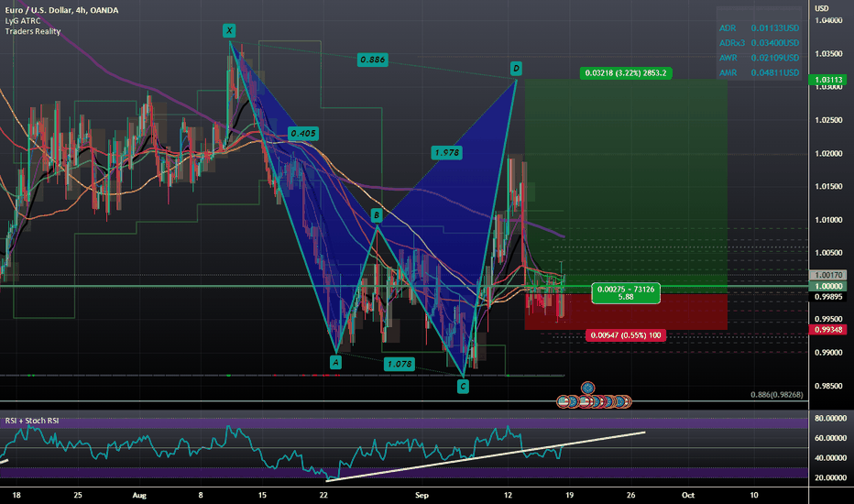Click the ADRx3 value 0.03400USD
The width and height of the screenshot is (854, 504).
click(x=775, y=42)
